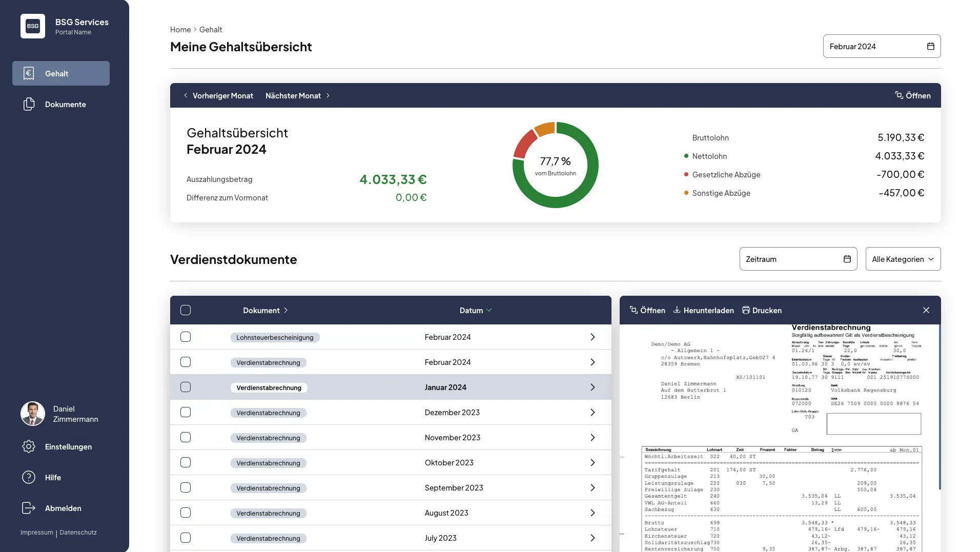Click the Nächster Monat button
This screenshot has height=552, width=980.
coord(297,95)
